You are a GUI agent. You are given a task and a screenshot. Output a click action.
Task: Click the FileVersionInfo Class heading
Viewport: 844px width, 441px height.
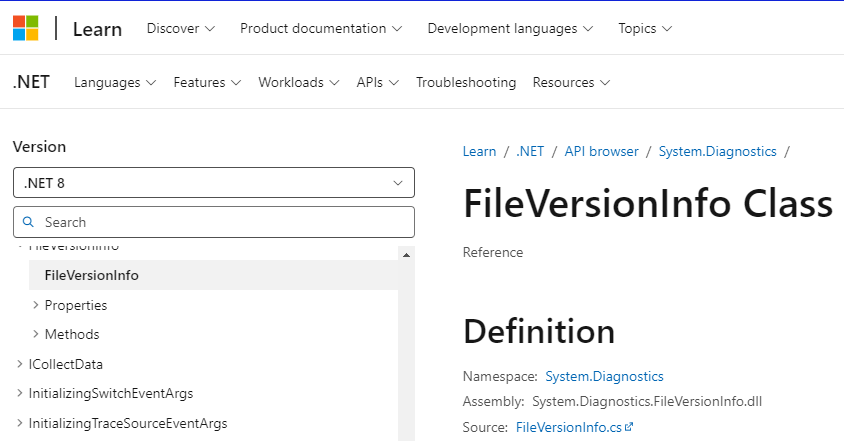pyautogui.click(x=648, y=204)
